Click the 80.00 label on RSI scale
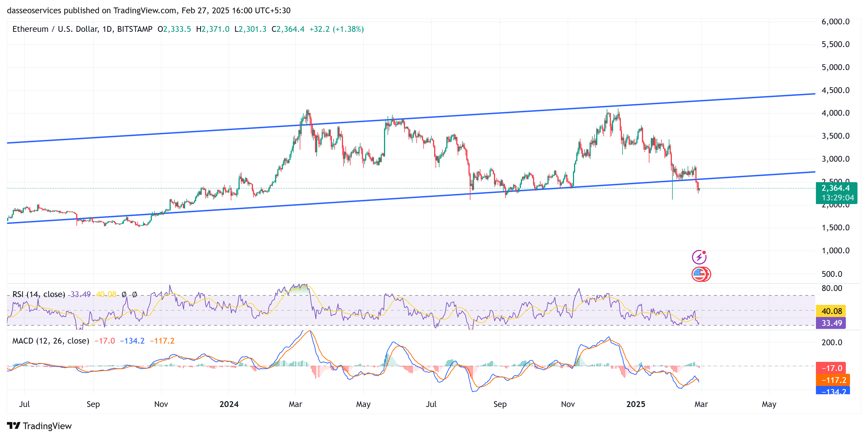868x438 pixels. pyautogui.click(x=832, y=288)
